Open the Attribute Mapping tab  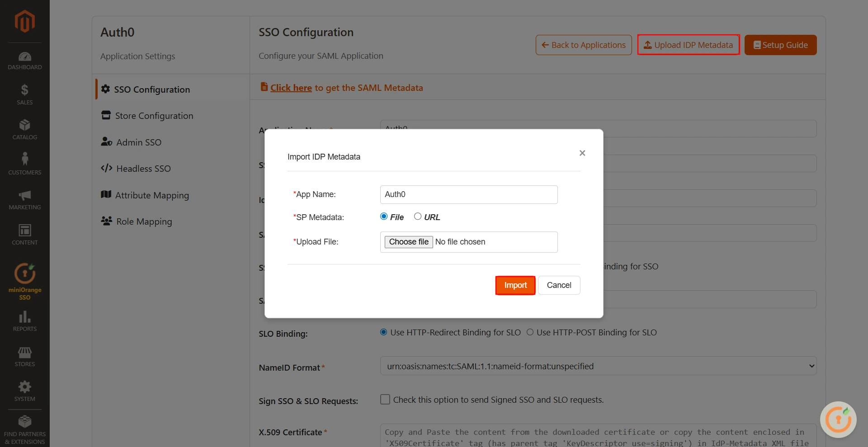coord(152,195)
